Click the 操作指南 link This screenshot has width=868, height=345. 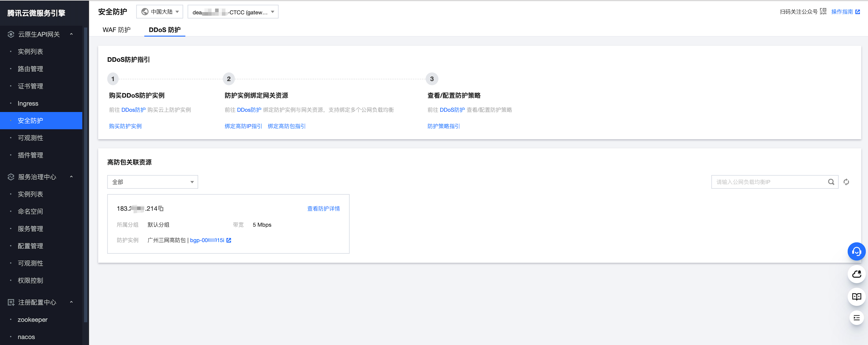[x=842, y=12]
